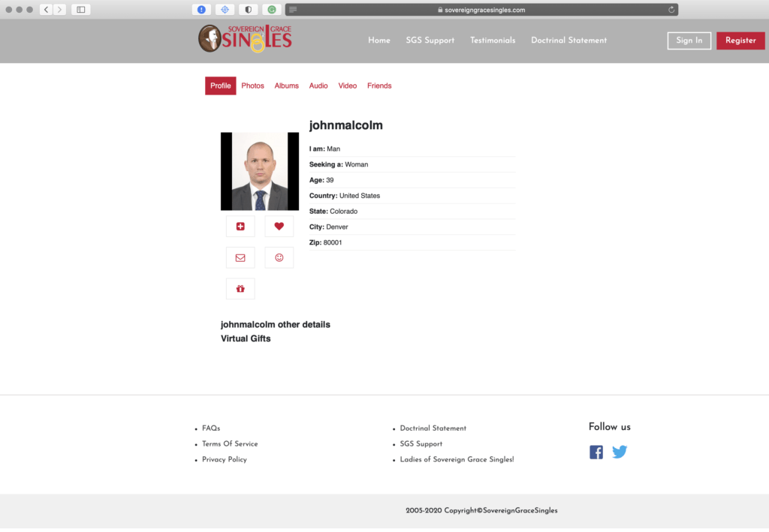View the Friends tab
Image resolution: width=769 pixels, height=532 pixels.
pyautogui.click(x=379, y=86)
